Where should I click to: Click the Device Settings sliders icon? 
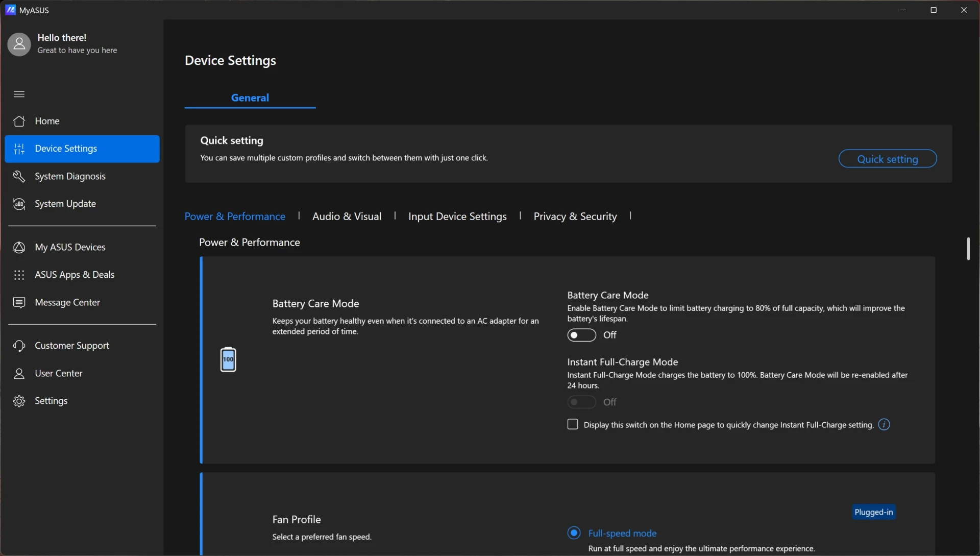click(x=19, y=149)
